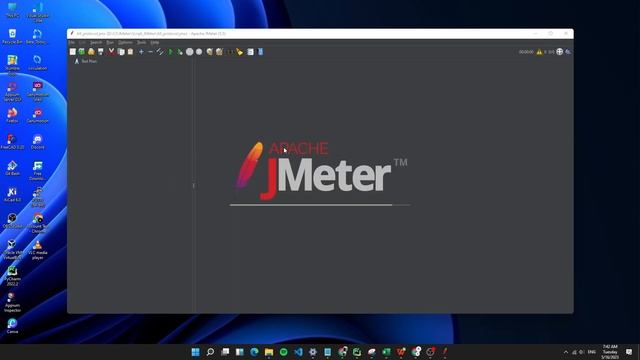Open the Search menu
Screen dimensions: 640x360
pyautogui.click(x=96, y=42)
